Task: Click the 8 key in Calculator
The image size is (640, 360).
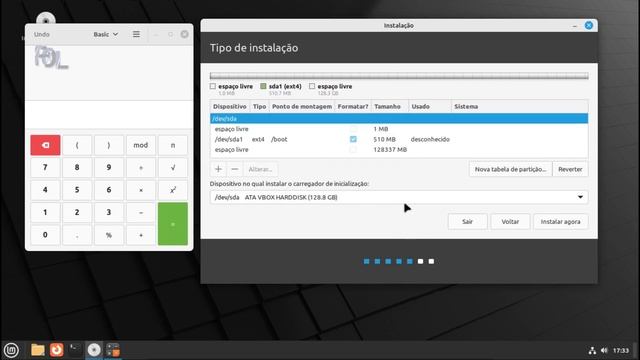Action: [77, 167]
